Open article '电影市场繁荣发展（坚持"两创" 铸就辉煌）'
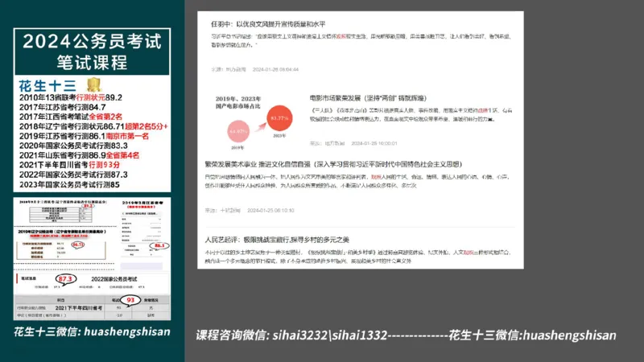This screenshot has width=644, height=362. tap(368, 98)
